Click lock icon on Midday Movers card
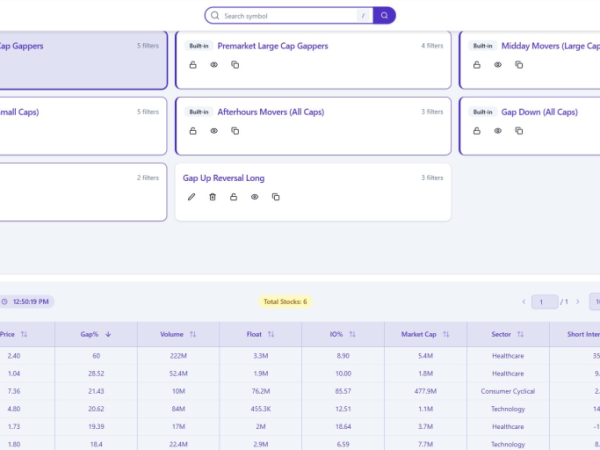The image size is (600, 450). pos(477,65)
